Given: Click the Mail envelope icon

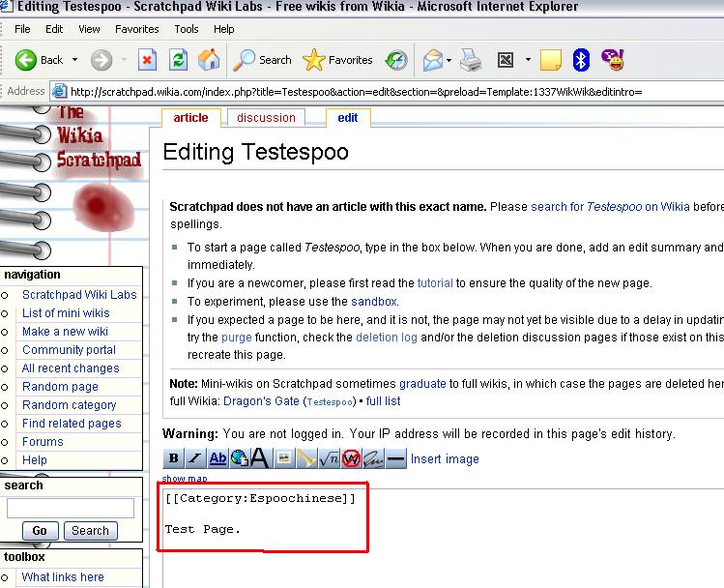Looking at the screenshot, I should click(433, 60).
